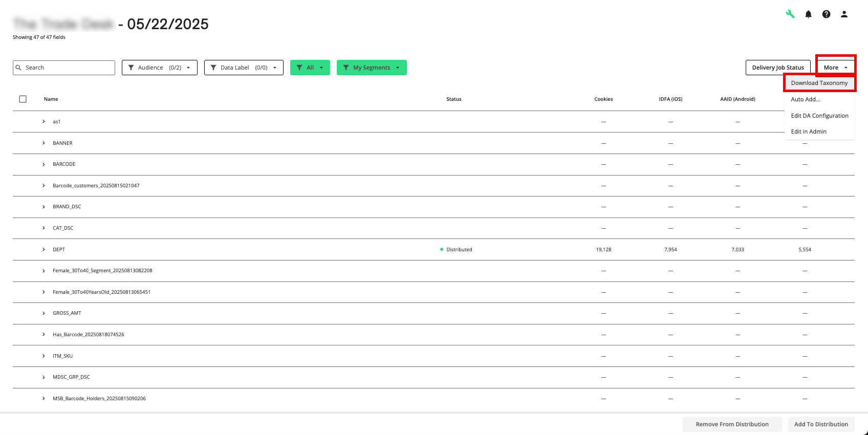Toggle the select-all checkbox beside Name
Image resolution: width=868 pixels, height=435 pixels.
pyautogui.click(x=23, y=99)
